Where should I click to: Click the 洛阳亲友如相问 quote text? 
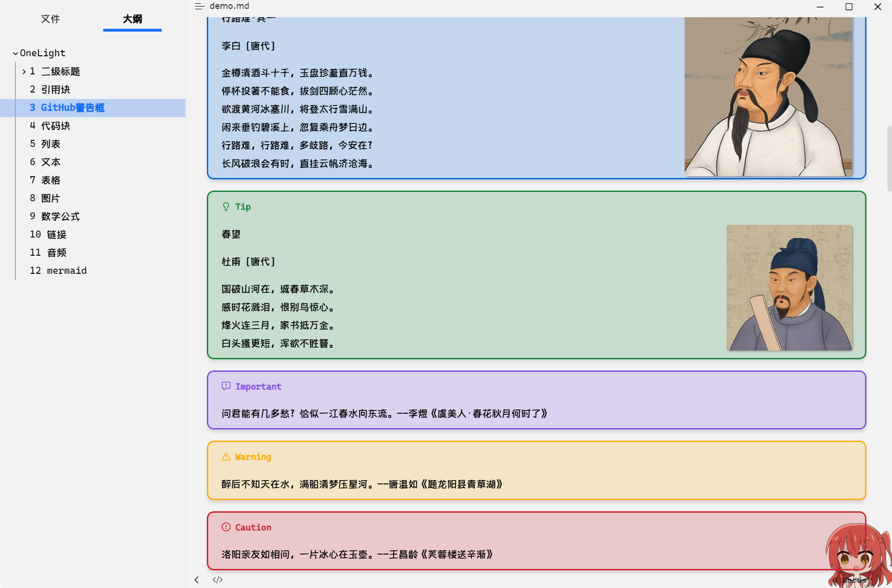[357, 555]
